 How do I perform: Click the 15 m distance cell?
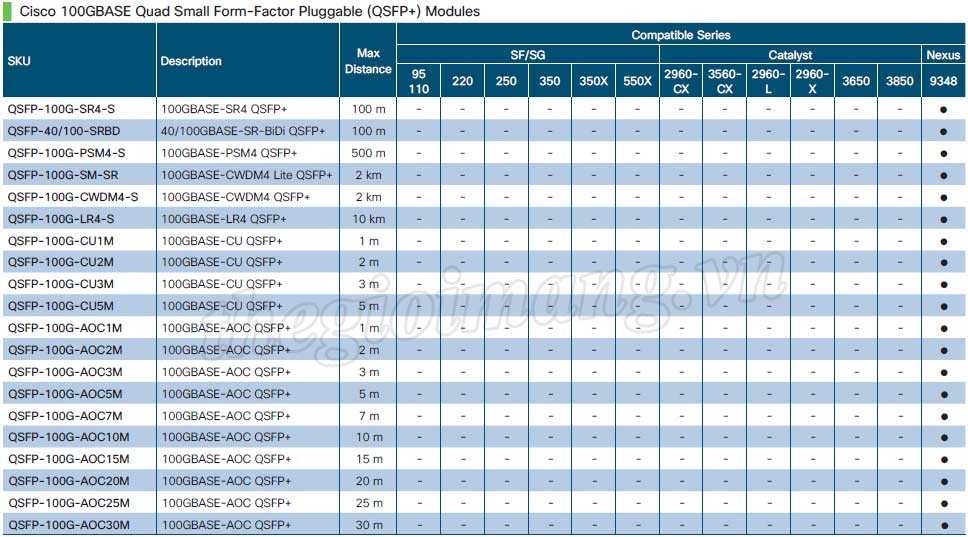point(369,459)
